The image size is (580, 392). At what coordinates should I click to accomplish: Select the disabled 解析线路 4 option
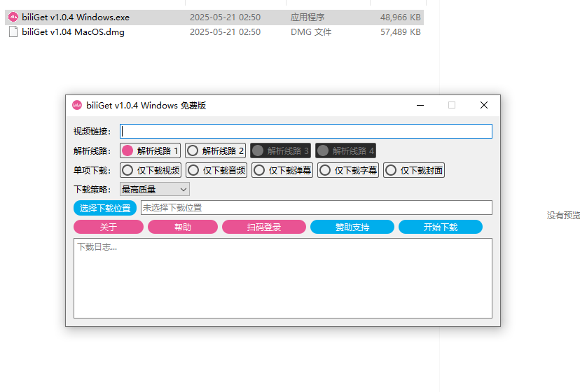tap(345, 150)
